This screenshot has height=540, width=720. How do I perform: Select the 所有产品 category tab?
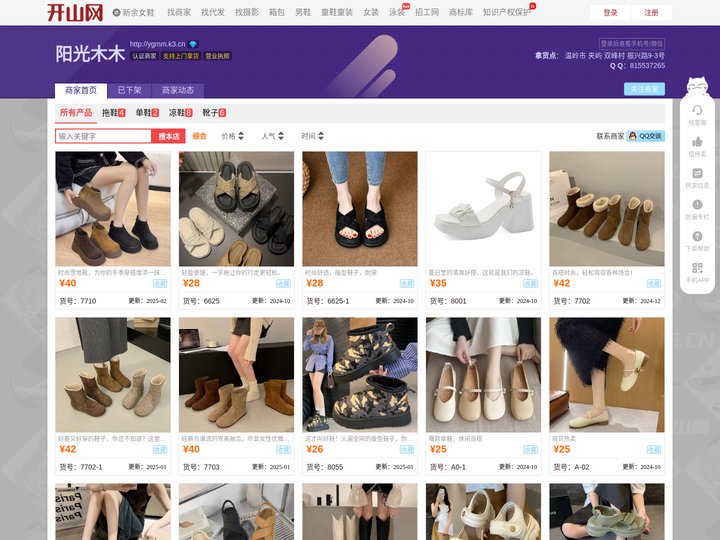click(76, 112)
